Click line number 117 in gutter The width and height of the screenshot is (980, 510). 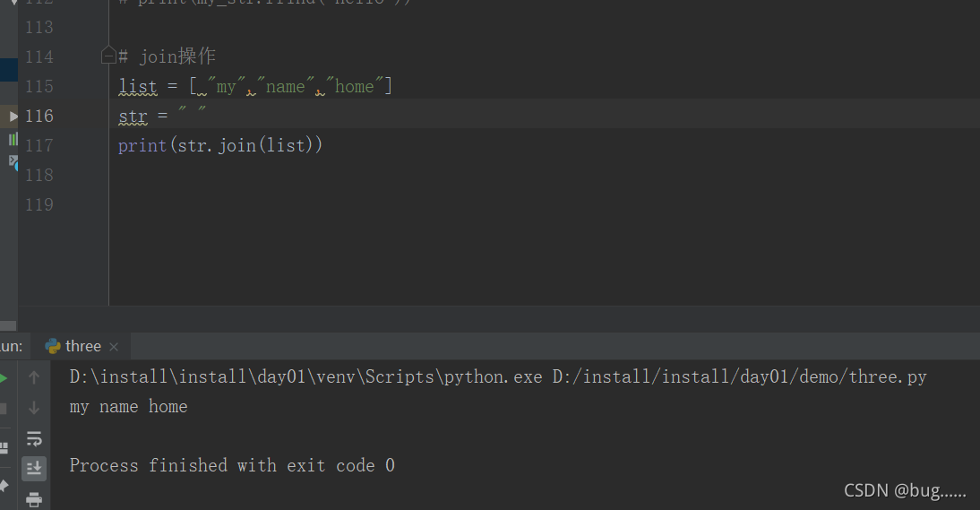tap(39, 145)
